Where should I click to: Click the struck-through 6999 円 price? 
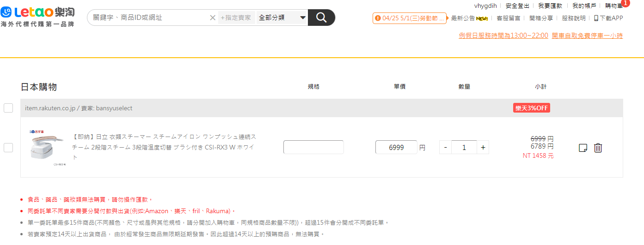pos(542,138)
